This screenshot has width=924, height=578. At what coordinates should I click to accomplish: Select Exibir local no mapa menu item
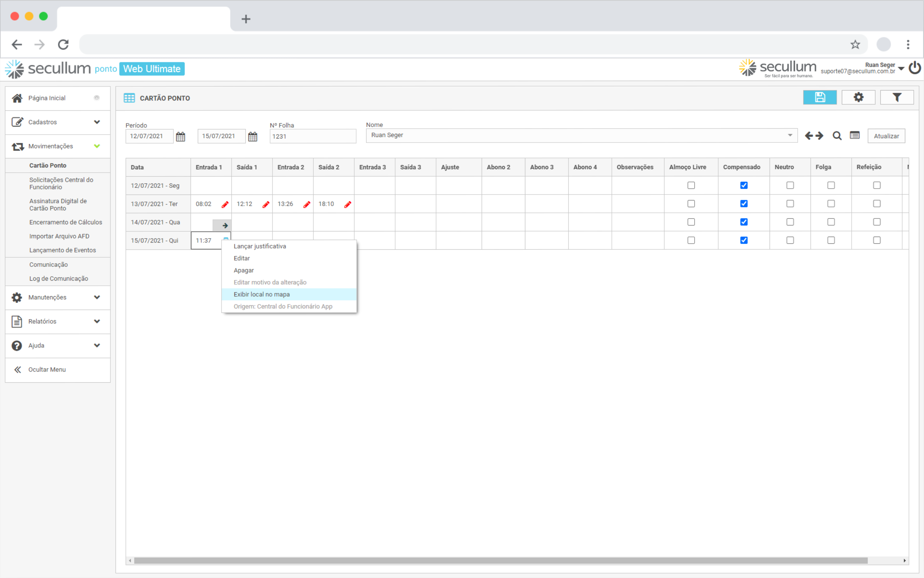[262, 295]
